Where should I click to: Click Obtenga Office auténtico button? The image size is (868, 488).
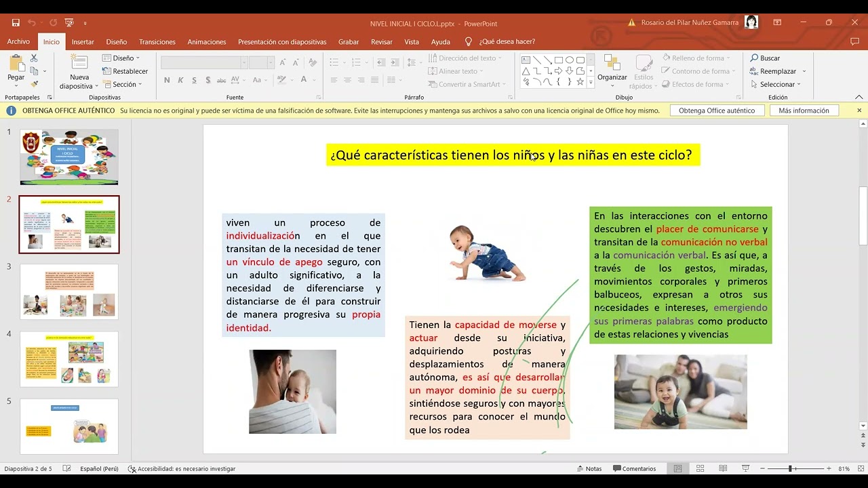click(717, 110)
